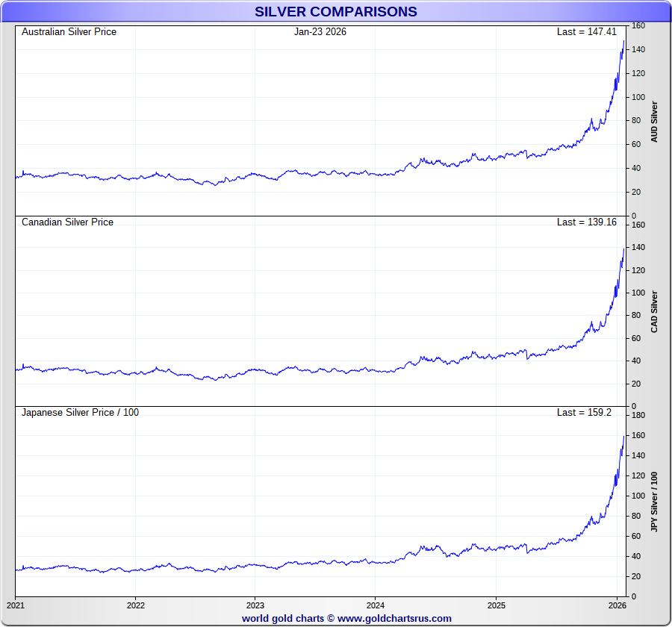Select the 2025 year marker on x-axis
Screen dimensions: 672x627
(x=496, y=605)
